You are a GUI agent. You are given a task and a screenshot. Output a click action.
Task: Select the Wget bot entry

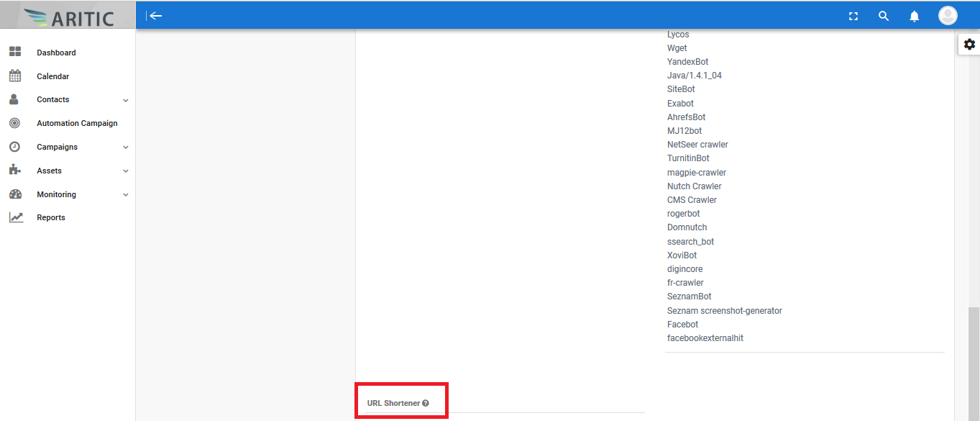(677, 48)
